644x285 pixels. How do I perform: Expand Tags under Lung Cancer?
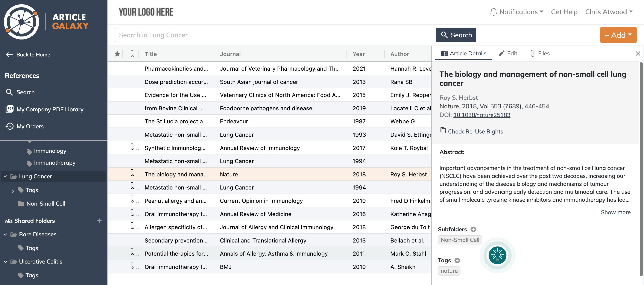(13, 191)
